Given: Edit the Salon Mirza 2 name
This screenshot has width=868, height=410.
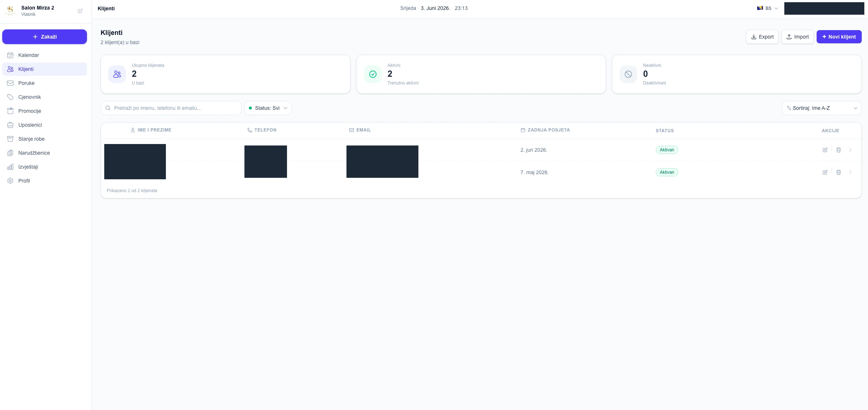Looking at the screenshot, I should pyautogui.click(x=80, y=11).
